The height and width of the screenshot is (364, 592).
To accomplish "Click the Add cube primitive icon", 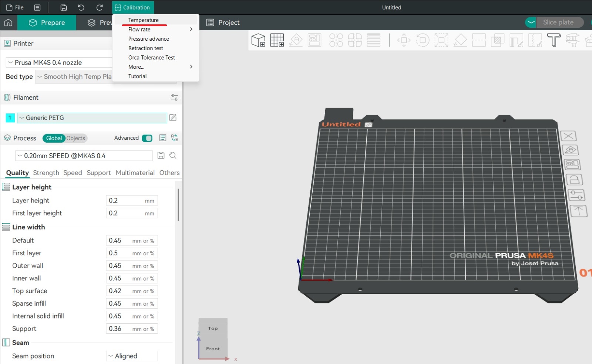I will click(x=258, y=40).
